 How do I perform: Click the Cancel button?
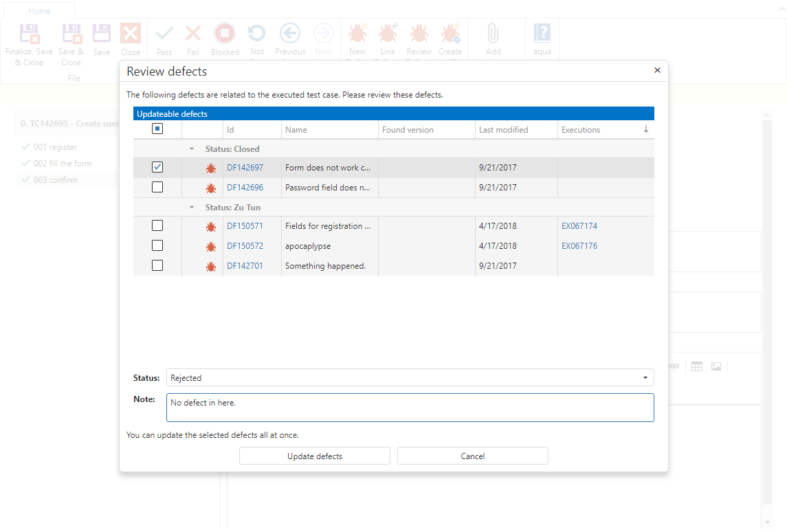pos(472,456)
